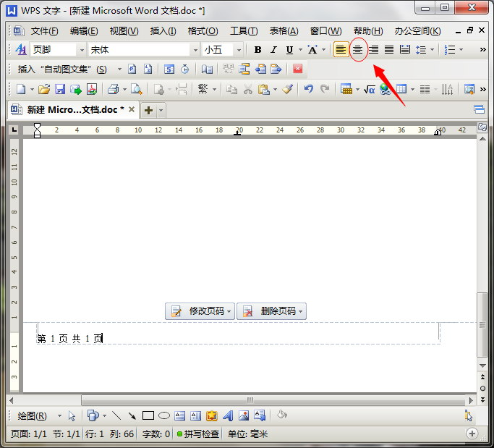
Task: Toggle underline formatting
Action: (289, 50)
